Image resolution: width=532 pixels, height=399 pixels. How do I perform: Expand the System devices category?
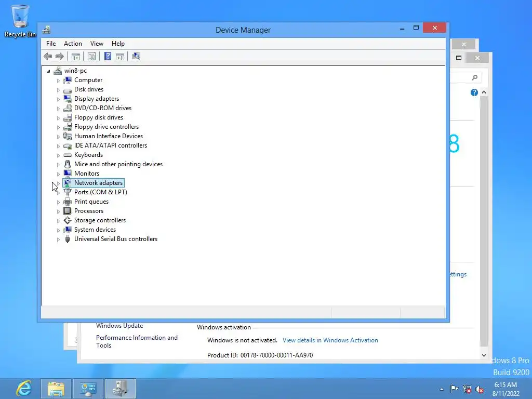(58, 230)
